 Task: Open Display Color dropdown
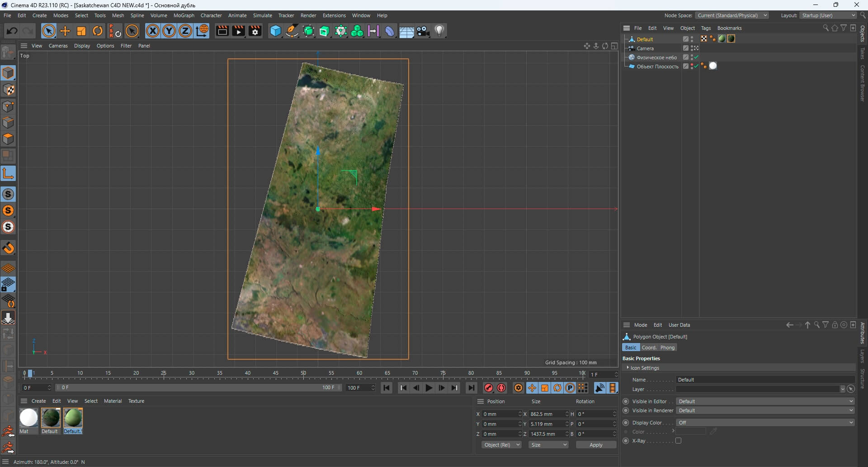click(x=765, y=423)
